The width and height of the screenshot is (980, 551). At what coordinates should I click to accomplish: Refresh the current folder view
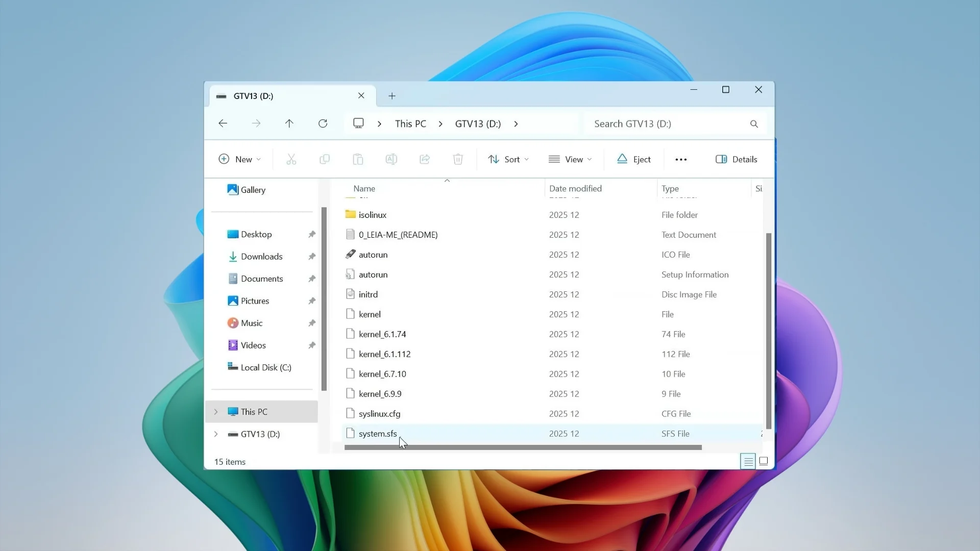[323, 123]
